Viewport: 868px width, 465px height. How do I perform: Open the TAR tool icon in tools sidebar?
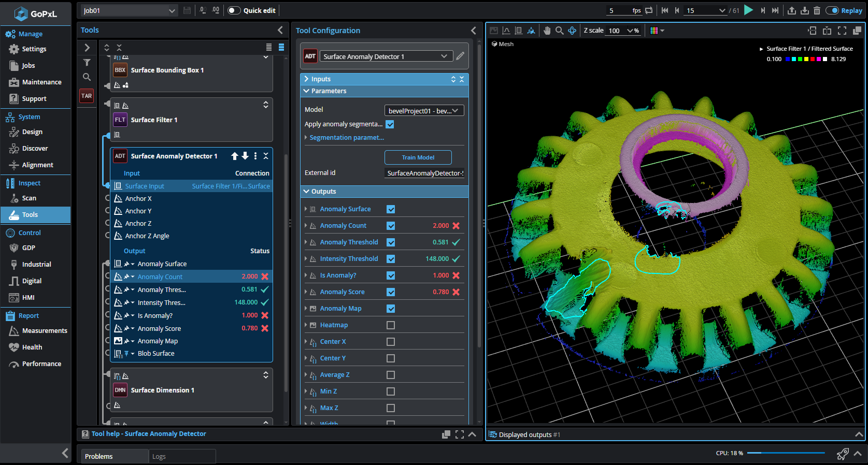(87, 96)
